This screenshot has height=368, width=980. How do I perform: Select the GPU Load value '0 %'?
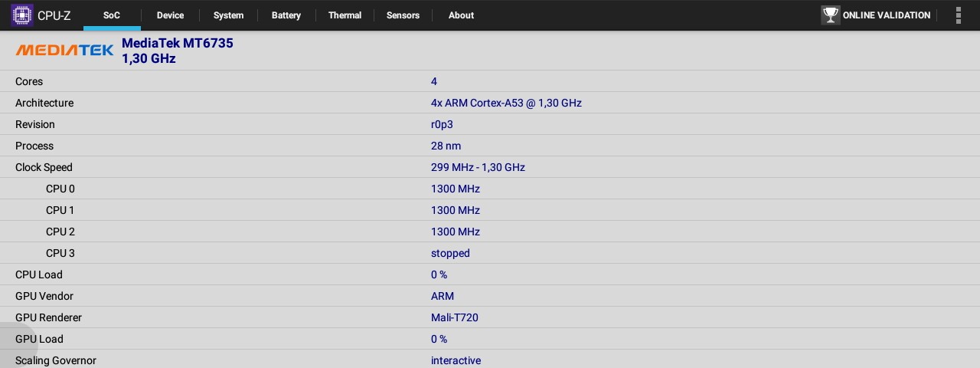coord(439,339)
